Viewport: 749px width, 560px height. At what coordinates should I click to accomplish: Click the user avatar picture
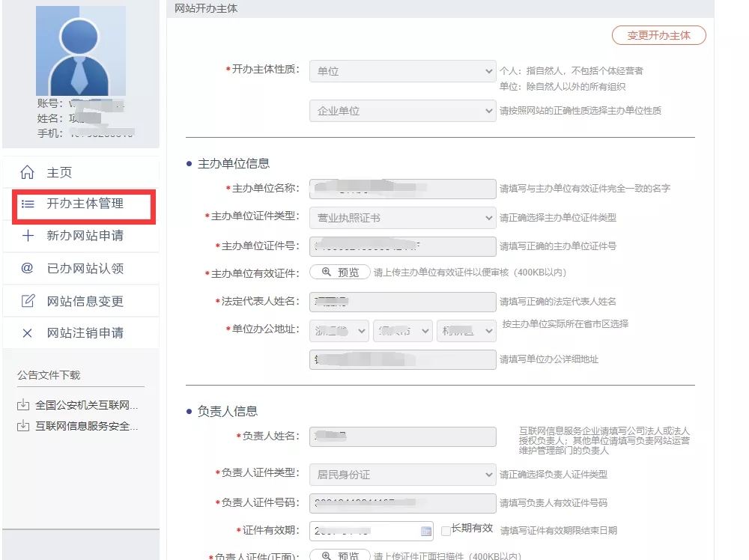pyautogui.click(x=81, y=51)
